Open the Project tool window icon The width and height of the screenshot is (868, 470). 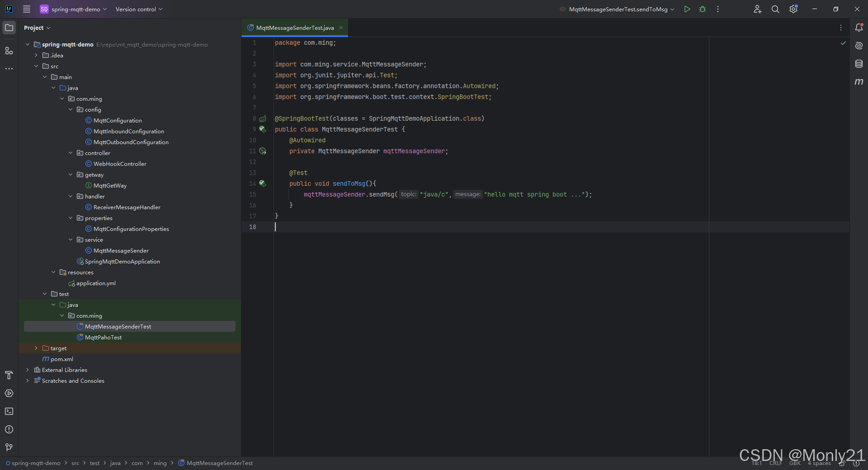click(9, 28)
